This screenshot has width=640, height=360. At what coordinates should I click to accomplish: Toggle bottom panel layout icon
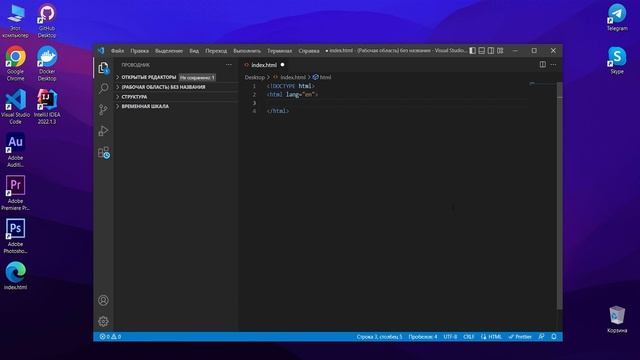[482, 51]
